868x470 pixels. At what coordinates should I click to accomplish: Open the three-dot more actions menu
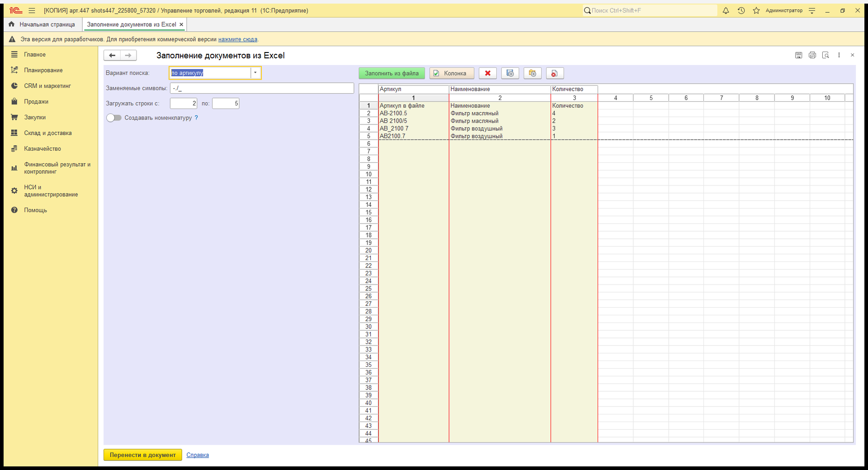click(x=839, y=55)
